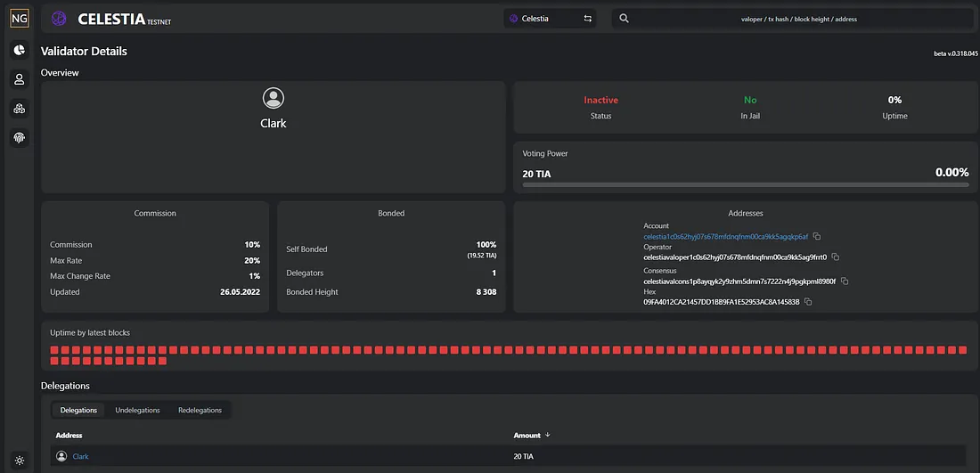Select the Redelegations tab
The height and width of the screenshot is (473, 980).
pos(200,410)
